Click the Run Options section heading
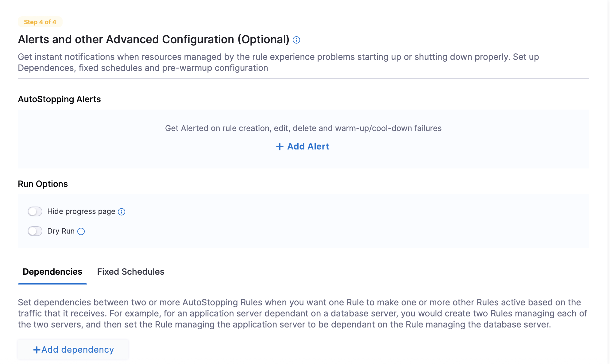 coord(43,184)
